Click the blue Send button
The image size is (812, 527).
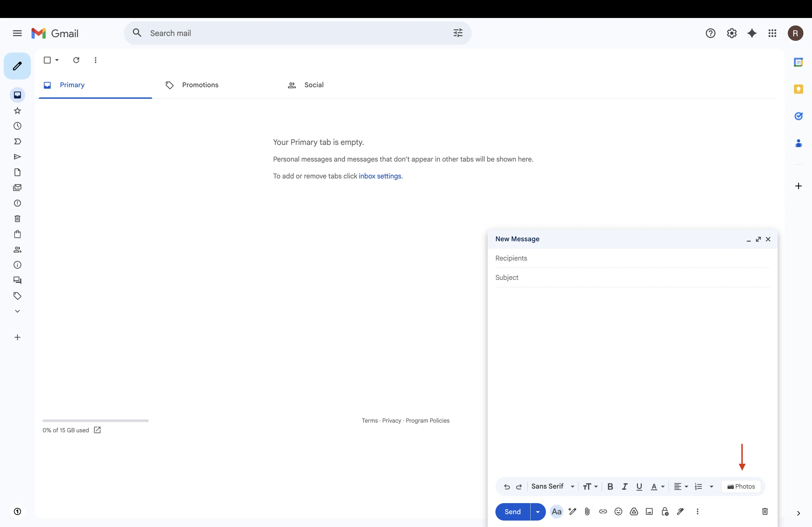[x=512, y=511]
